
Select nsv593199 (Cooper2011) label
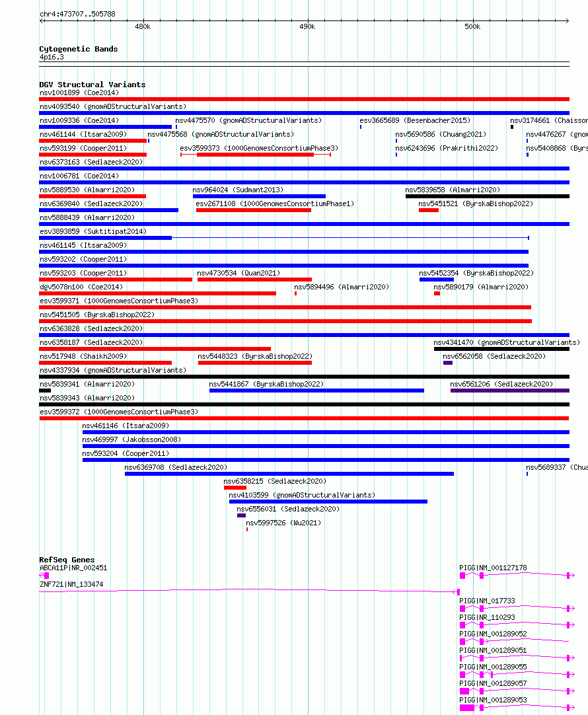[83, 148]
